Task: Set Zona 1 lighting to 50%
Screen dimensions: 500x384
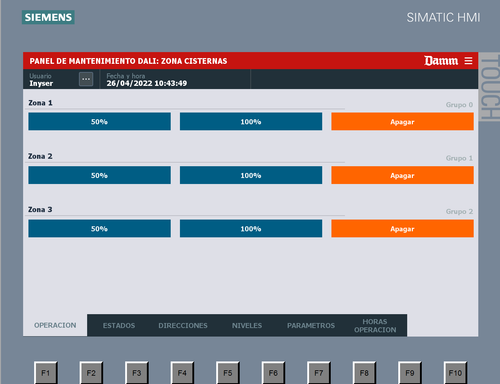Action: tap(99, 122)
